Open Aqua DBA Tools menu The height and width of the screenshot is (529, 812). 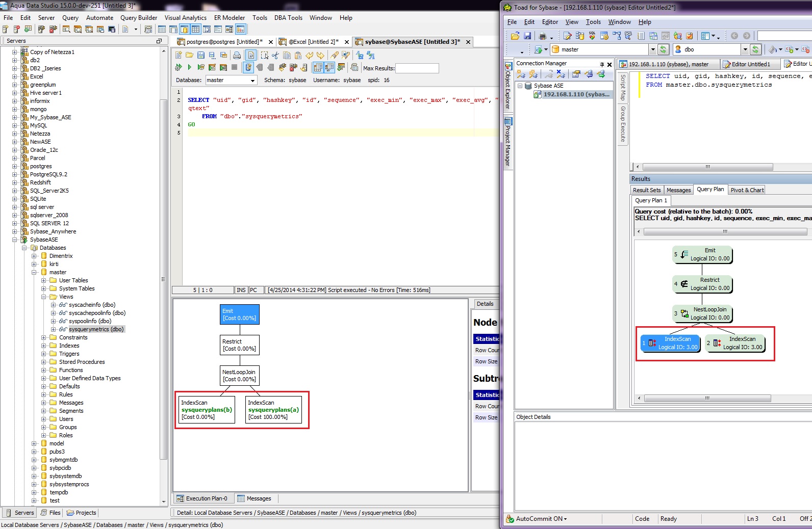click(288, 18)
